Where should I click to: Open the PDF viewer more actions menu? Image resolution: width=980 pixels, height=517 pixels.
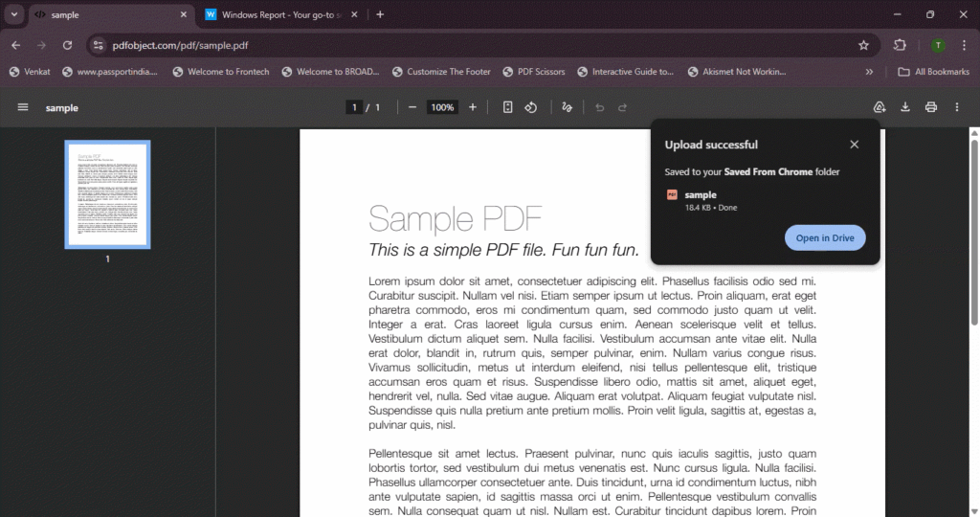tap(957, 107)
